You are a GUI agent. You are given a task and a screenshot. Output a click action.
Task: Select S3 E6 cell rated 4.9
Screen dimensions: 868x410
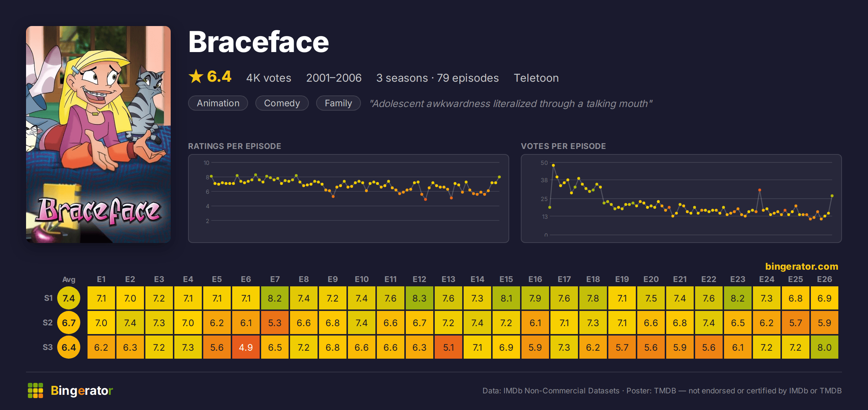(246, 347)
